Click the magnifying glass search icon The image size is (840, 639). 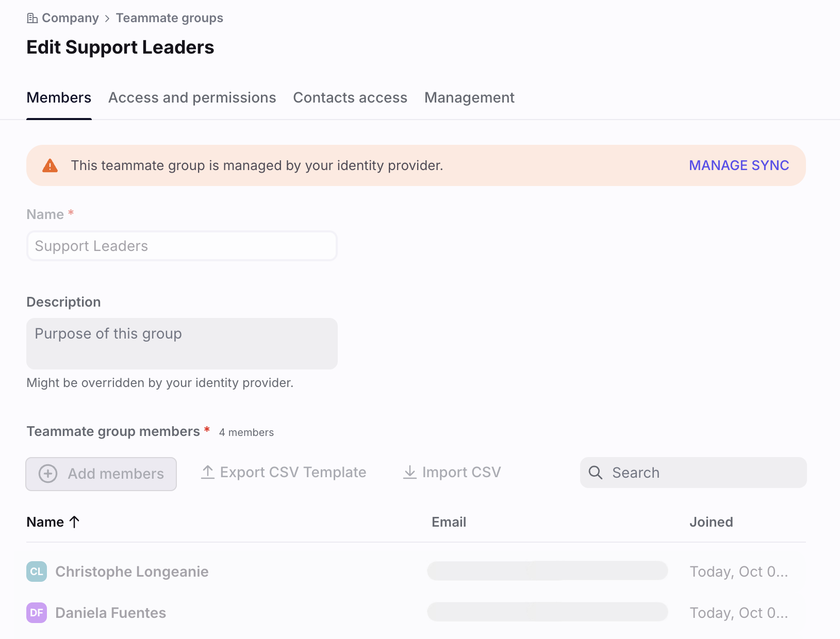point(596,473)
